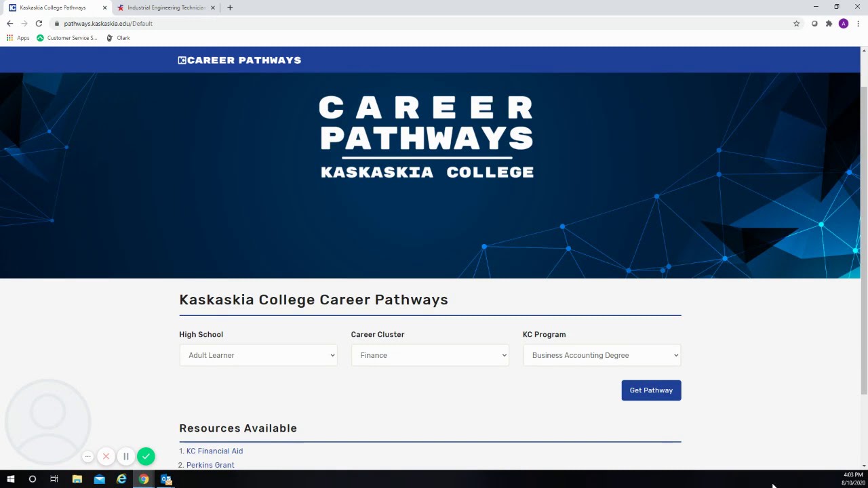The image size is (868, 488).
Task: Open the Windows Start menu
Action: 10,479
